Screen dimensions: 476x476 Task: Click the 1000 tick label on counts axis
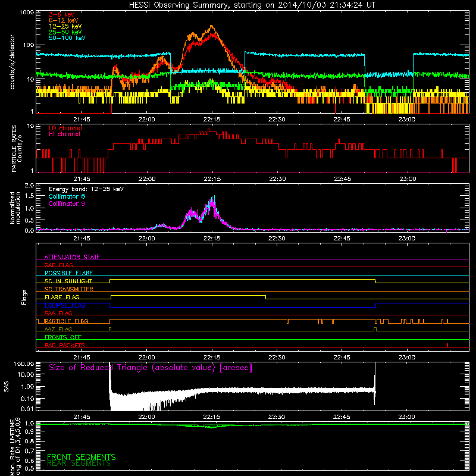tap(27, 12)
